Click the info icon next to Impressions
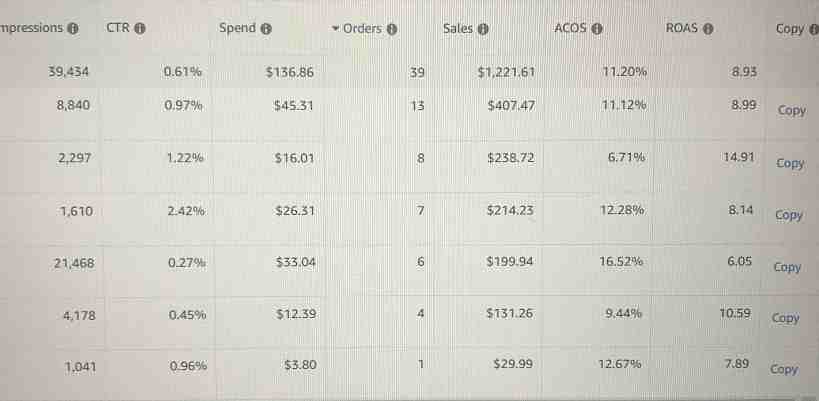This screenshot has width=819, height=401. pos(73,29)
